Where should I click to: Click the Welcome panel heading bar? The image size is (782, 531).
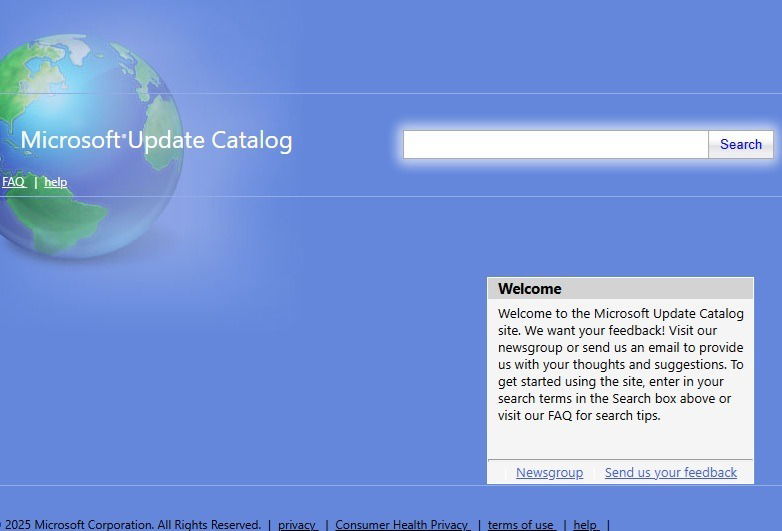click(620, 289)
